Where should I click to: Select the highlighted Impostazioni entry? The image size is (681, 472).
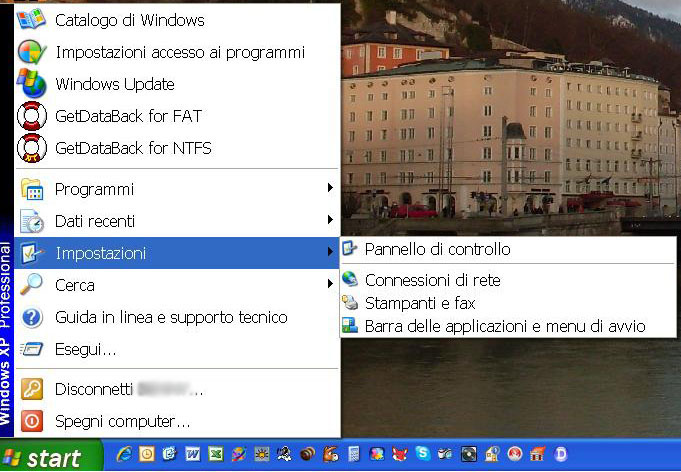click(x=177, y=253)
